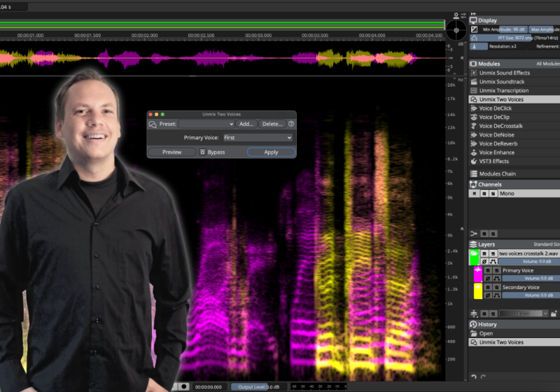Mute the Secondary Voice layer
The height and width of the screenshot is (392, 560).
pos(488,288)
